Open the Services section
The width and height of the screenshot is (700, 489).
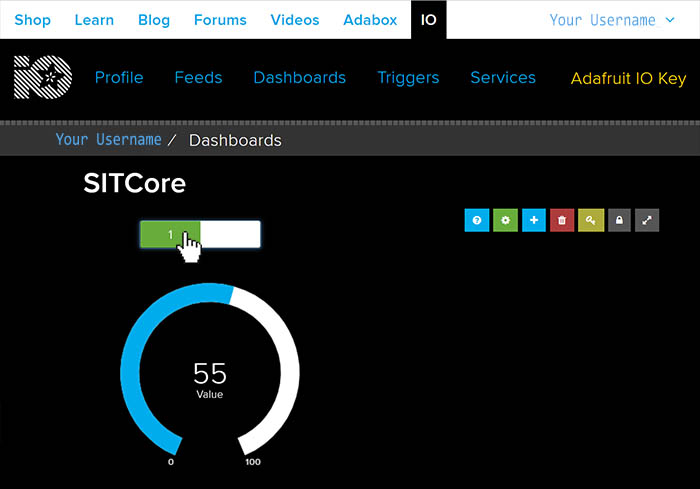point(503,78)
